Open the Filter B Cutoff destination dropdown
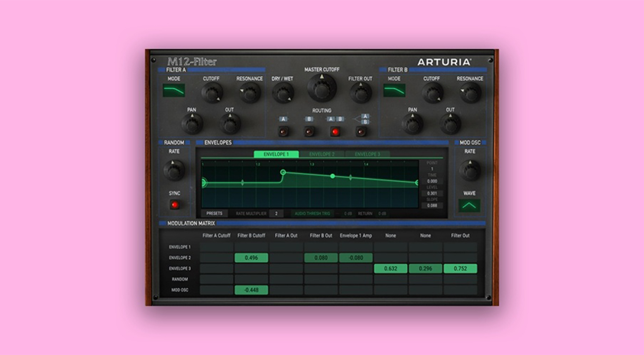Screen dimensions: 644x355 [251, 236]
